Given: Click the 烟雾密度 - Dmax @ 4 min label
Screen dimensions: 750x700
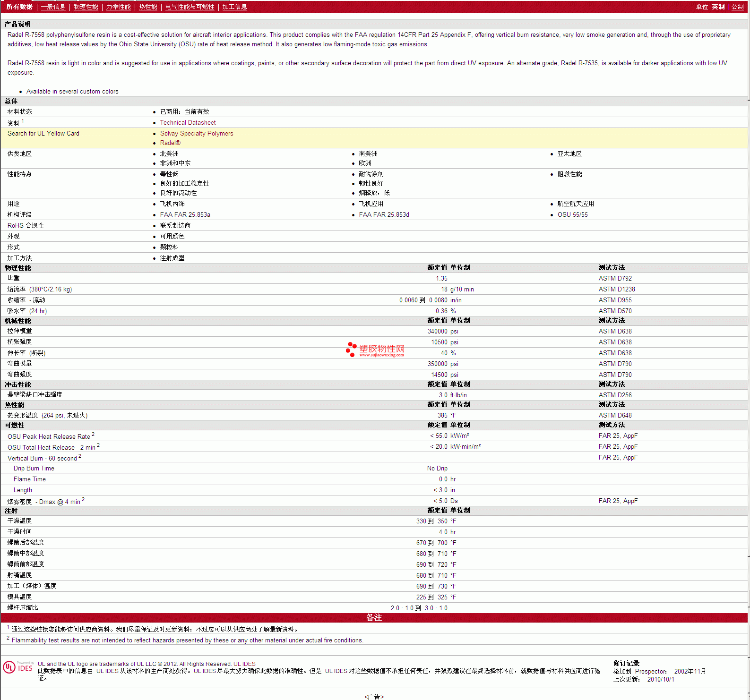Looking at the screenshot, I should coord(43,502).
